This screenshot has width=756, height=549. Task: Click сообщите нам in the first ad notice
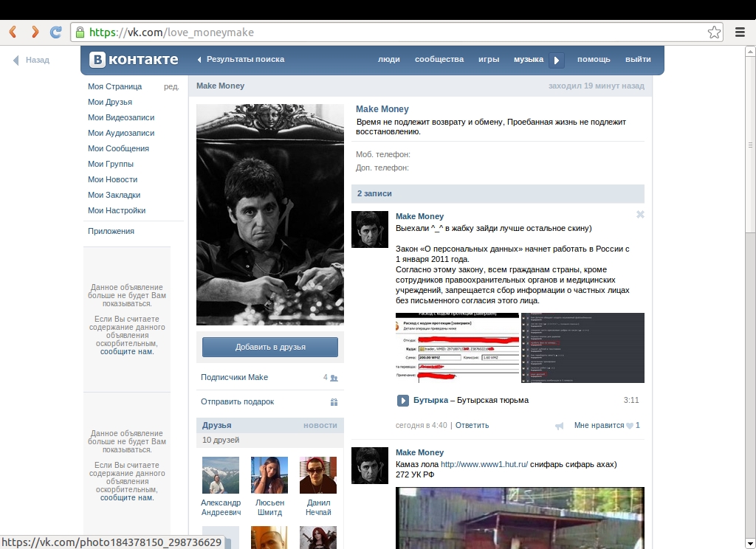[x=127, y=351]
